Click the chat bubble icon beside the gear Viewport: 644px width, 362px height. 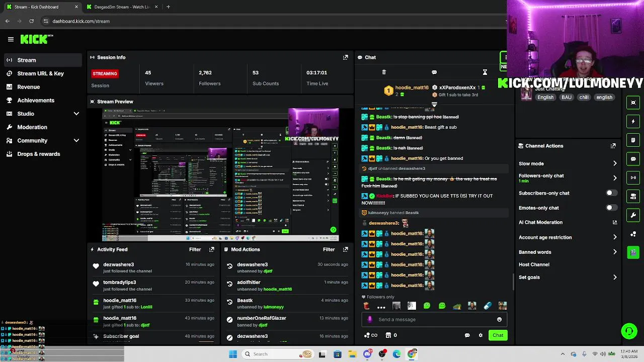[x=467, y=335]
